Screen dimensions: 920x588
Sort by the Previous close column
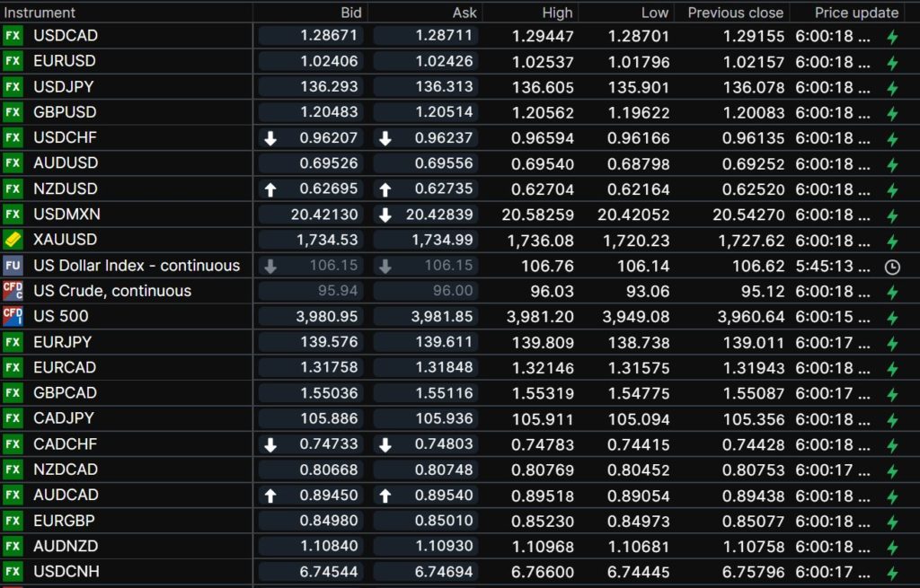[736, 13]
